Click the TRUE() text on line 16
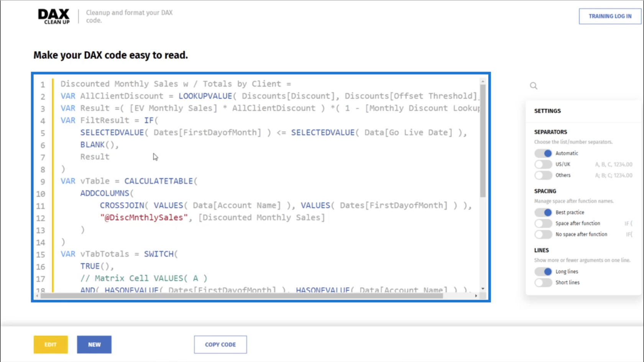This screenshot has height=362, width=644. tap(95, 266)
